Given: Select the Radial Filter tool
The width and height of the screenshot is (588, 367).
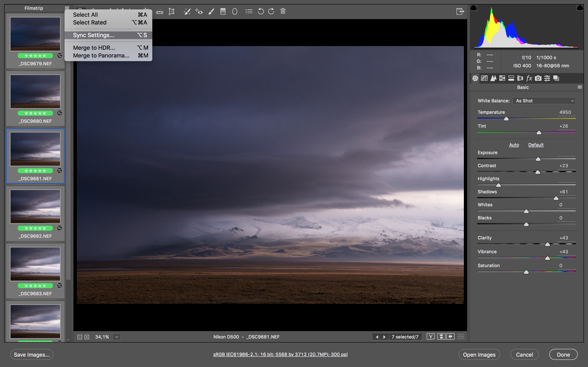Looking at the screenshot, I should [x=235, y=11].
